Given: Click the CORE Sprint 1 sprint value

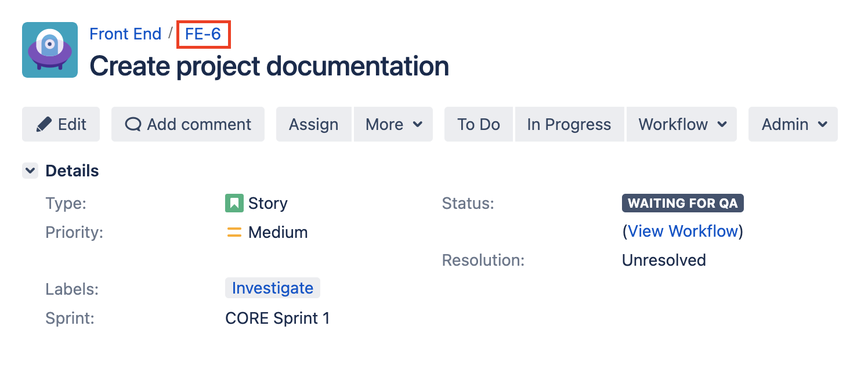Looking at the screenshot, I should (x=277, y=319).
